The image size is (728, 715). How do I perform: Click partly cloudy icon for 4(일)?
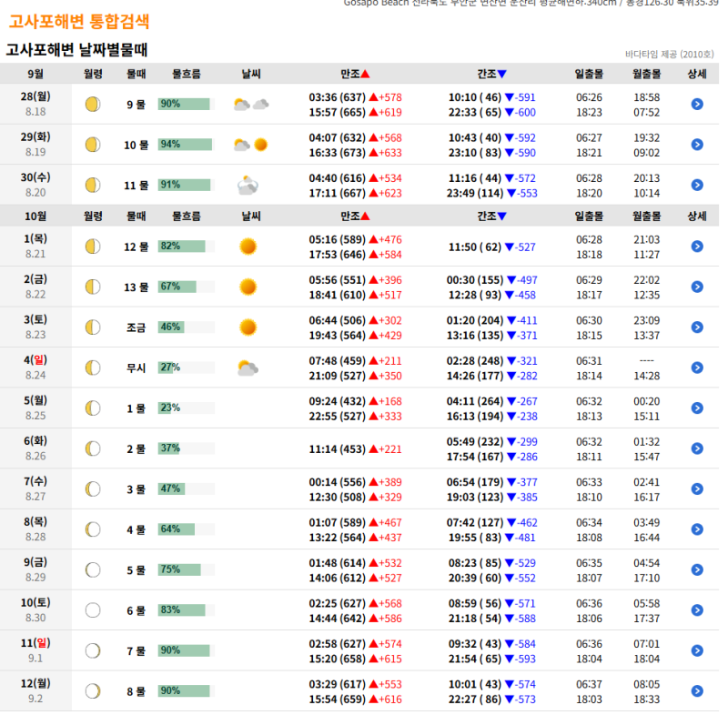click(x=248, y=368)
